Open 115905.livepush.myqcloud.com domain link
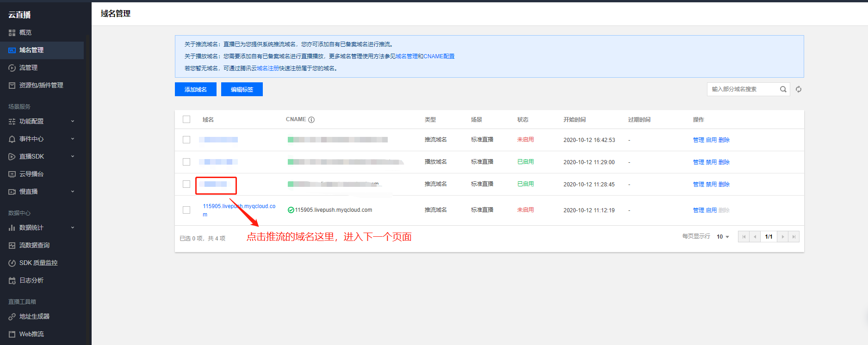The height and width of the screenshot is (345, 868). 239,210
